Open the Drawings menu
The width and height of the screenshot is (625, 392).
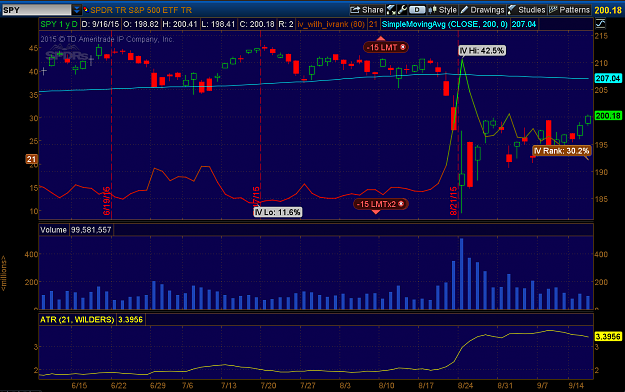coord(482,10)
